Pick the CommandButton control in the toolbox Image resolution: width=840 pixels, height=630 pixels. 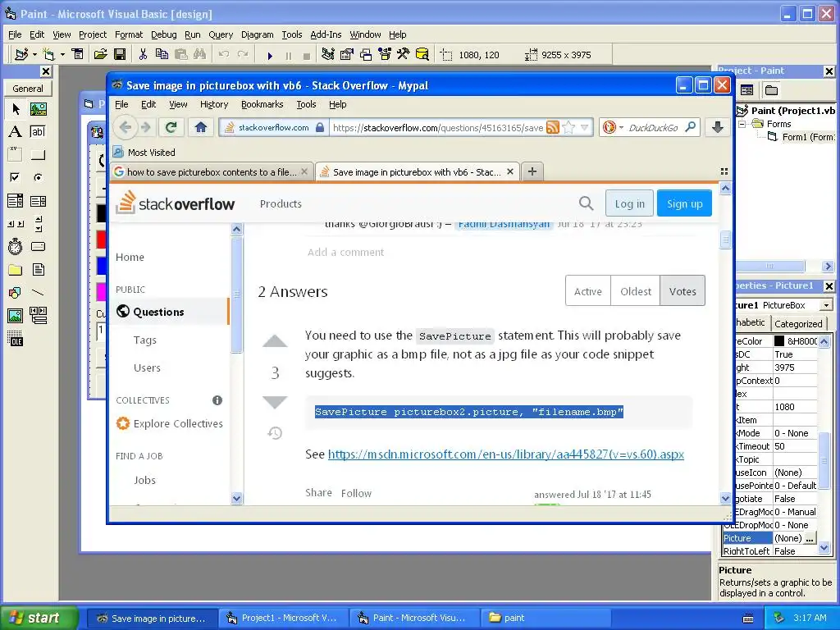tap(38, 155)
